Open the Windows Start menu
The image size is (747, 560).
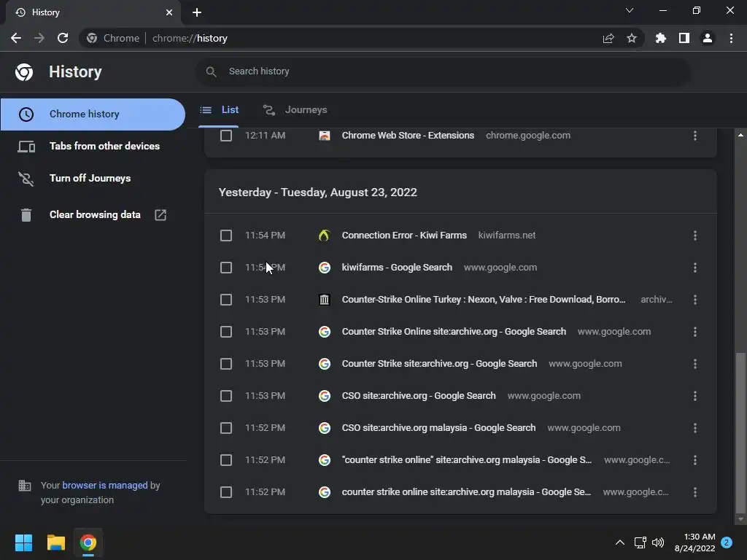23,542
